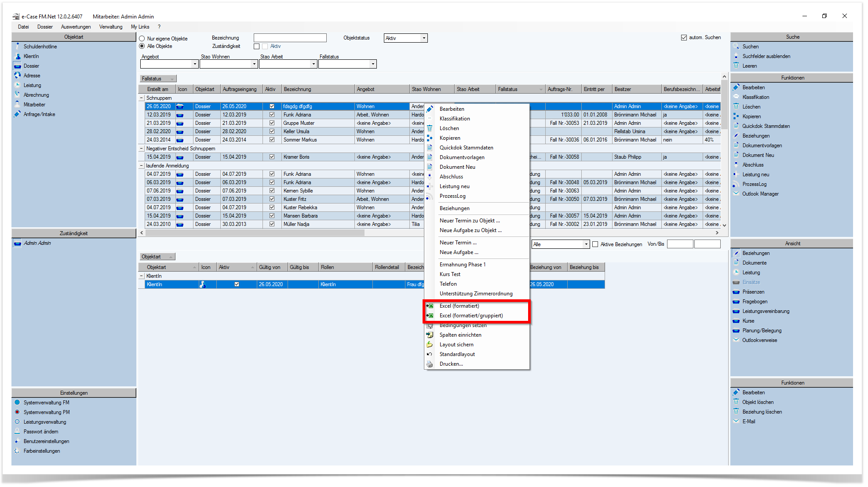Screen dimensions: 868x487
Task: Open Quickdok Stammdaten icon in the Funktionen panel
Action: pyautogui.click(x=736, y=126)
